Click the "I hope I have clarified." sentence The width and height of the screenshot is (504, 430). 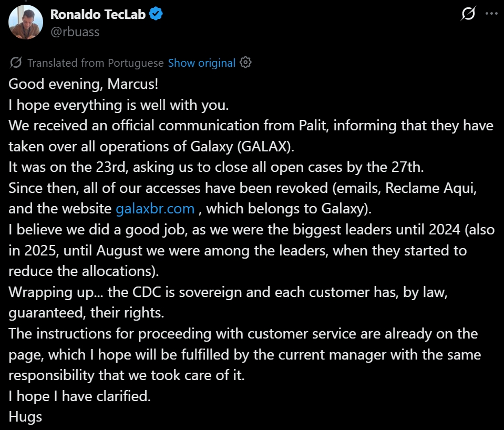pyautogui.click(x=80, y=396)
